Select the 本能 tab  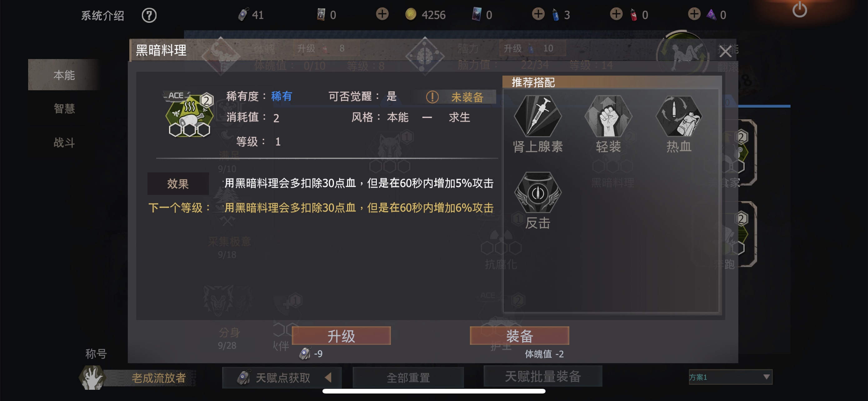[64, 75]
